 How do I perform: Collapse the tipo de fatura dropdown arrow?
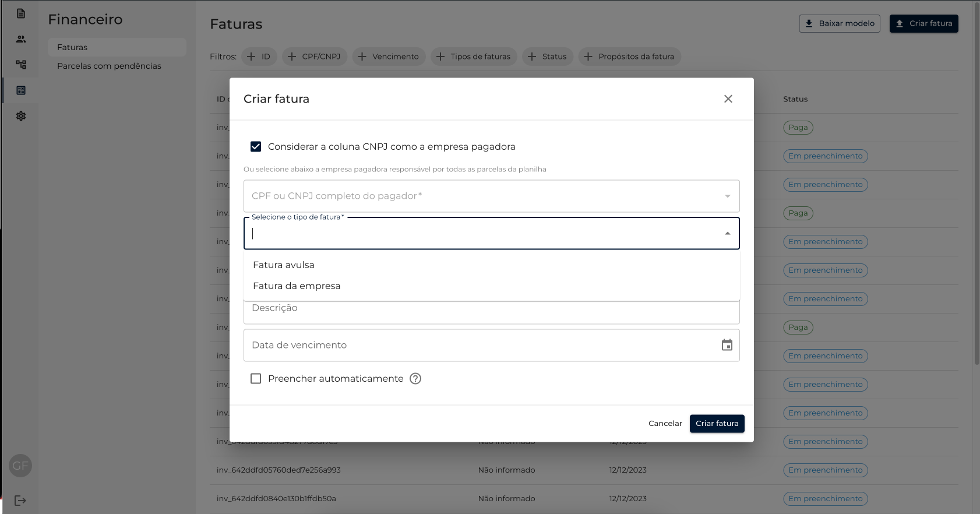pos(727,234)
